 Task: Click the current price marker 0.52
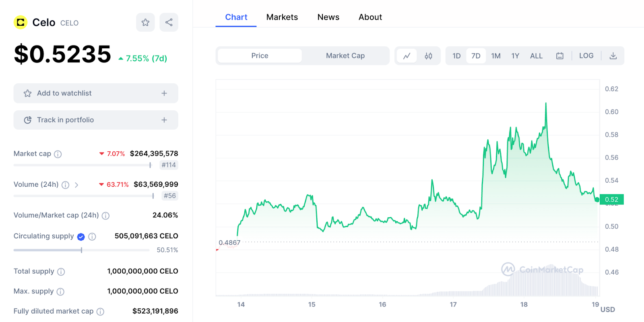click(611, 200)
